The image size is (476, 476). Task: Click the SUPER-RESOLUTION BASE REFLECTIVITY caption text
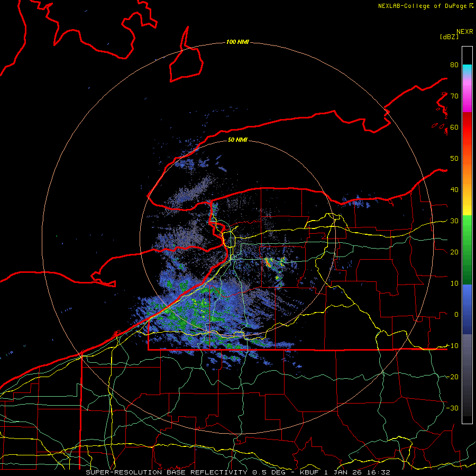167,472
